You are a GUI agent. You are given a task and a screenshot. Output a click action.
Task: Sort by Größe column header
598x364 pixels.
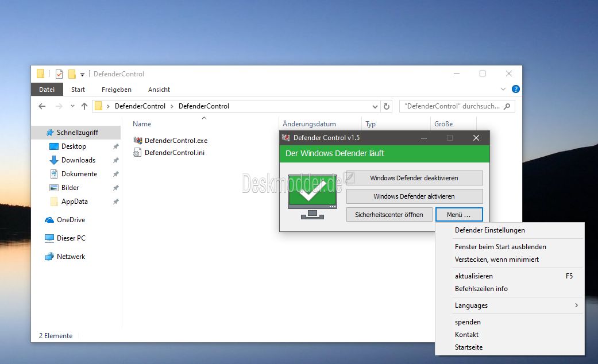[443, 124]
